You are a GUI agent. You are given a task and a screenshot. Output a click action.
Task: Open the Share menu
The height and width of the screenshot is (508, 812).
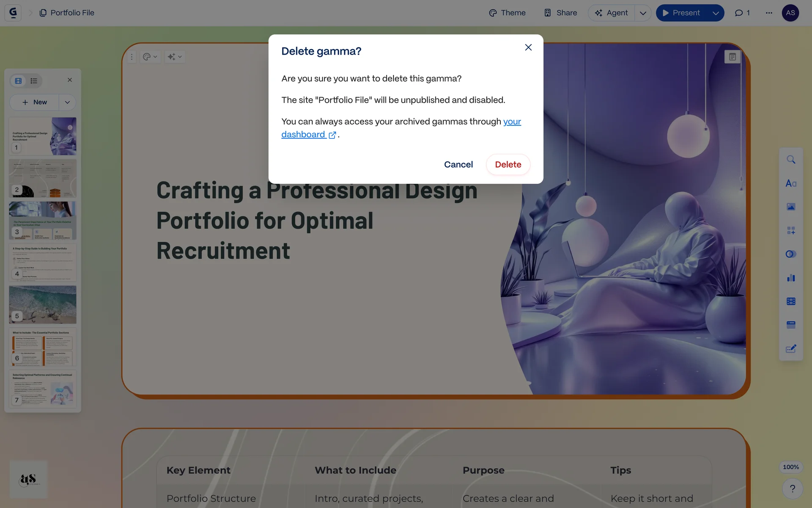tap(560, 13)
